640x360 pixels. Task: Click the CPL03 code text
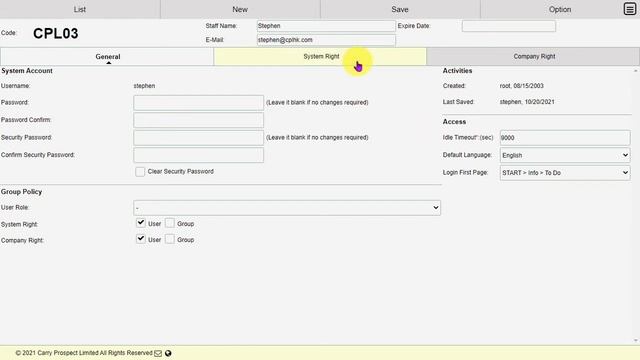(56, 33)
